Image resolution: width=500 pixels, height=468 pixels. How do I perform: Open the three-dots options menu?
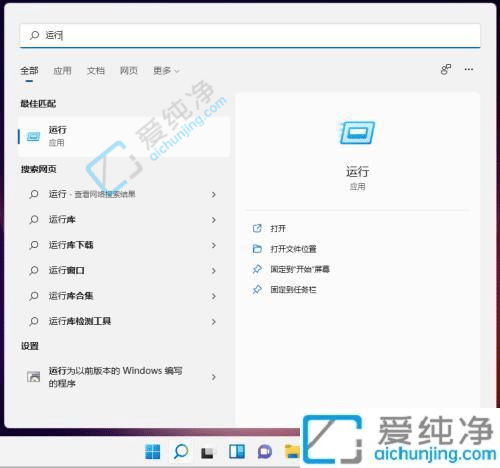tap(469, 69)
